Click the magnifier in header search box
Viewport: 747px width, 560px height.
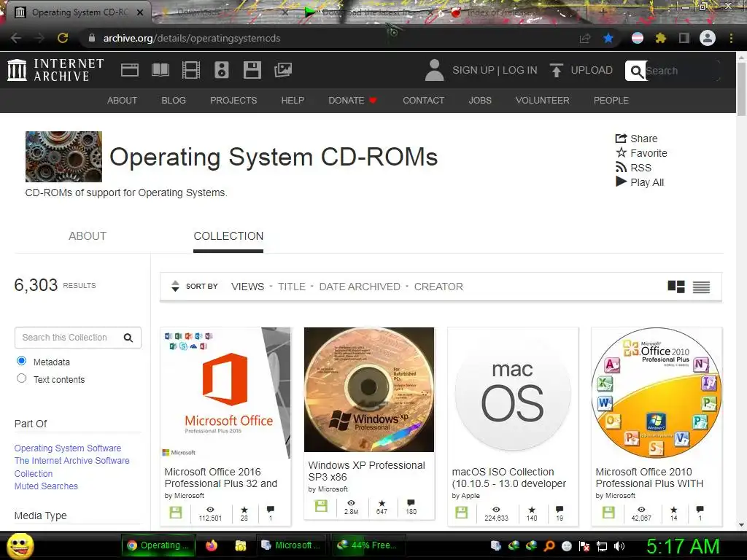point(636,71)
